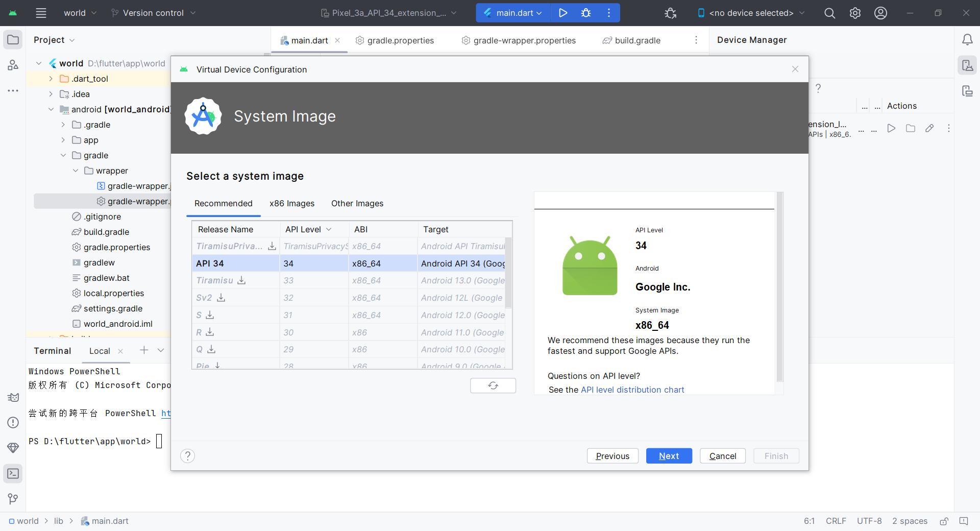Open the Project view dropdown
980x531 pixels.
54,40
